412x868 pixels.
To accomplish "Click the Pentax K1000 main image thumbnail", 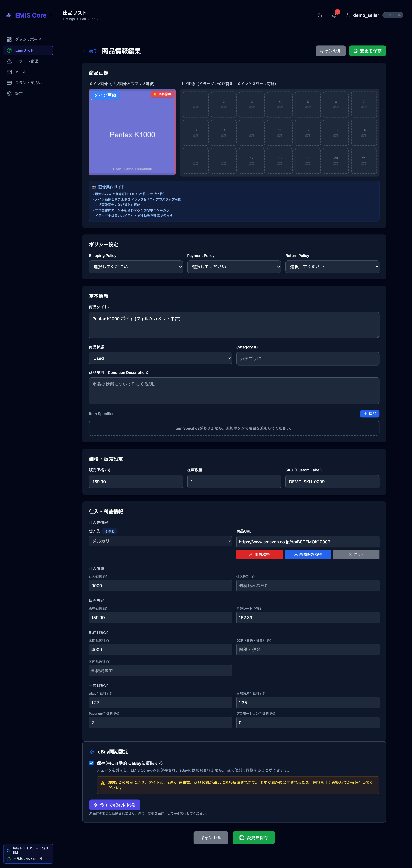I will click(x=132, y=132).
